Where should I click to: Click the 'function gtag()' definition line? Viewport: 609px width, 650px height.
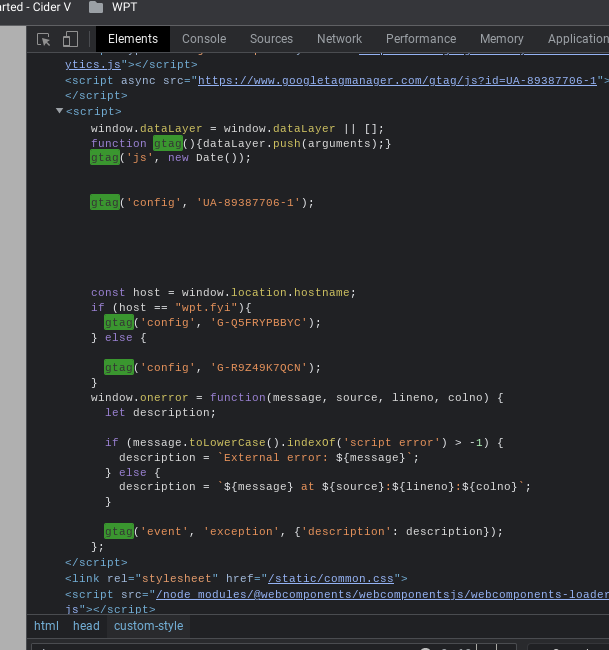point(241,143)
